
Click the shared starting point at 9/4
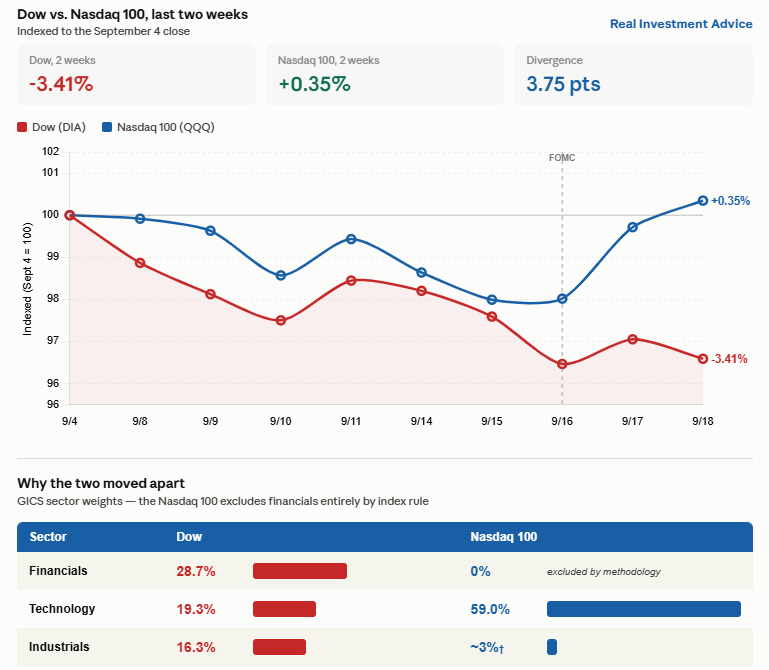pyautogui.click(x=70, y=215)
